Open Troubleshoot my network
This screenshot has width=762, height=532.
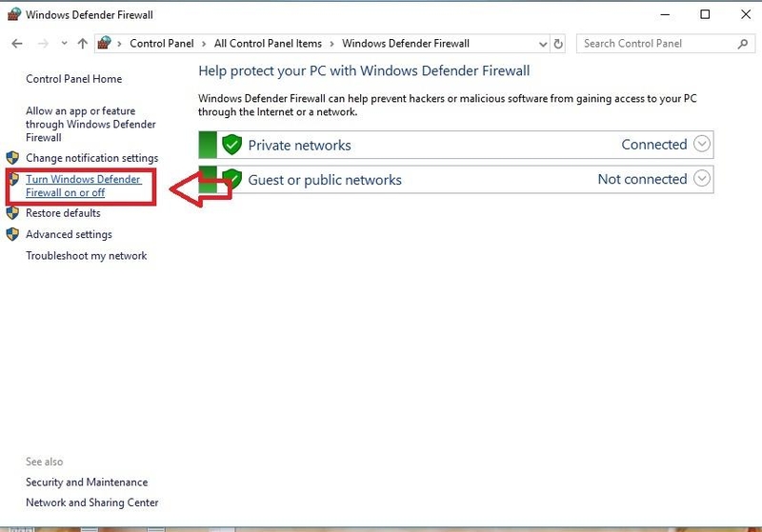(x=87, y=256)
